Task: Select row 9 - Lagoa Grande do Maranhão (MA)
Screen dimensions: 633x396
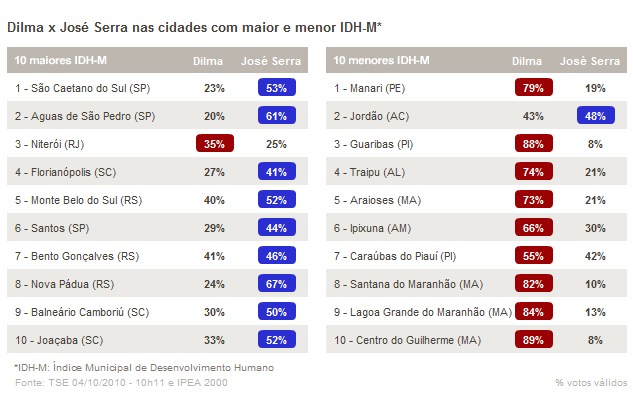Action: coord(476,312)
